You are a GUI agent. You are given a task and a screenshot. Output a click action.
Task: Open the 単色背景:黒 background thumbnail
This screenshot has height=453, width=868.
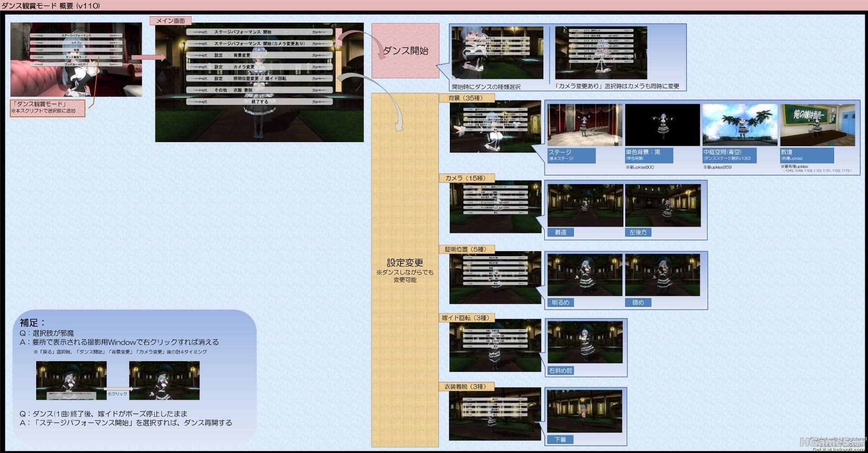(x=662, y=125)
